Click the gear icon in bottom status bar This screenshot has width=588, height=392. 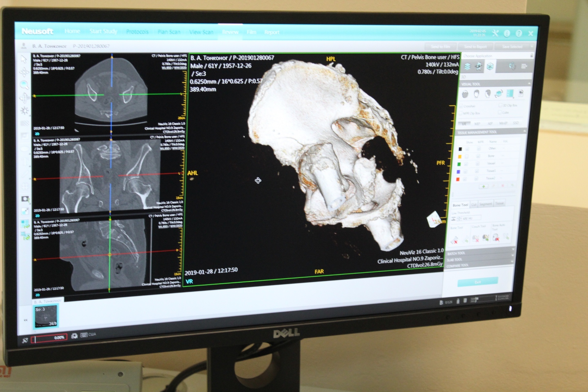pyautogui.click(x=74, y=336)
